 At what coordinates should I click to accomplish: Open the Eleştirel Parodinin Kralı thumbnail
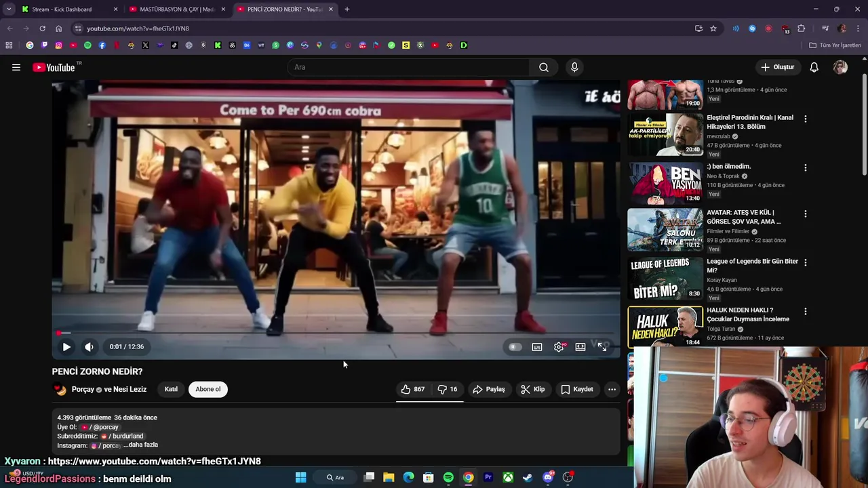click(665, 134)
